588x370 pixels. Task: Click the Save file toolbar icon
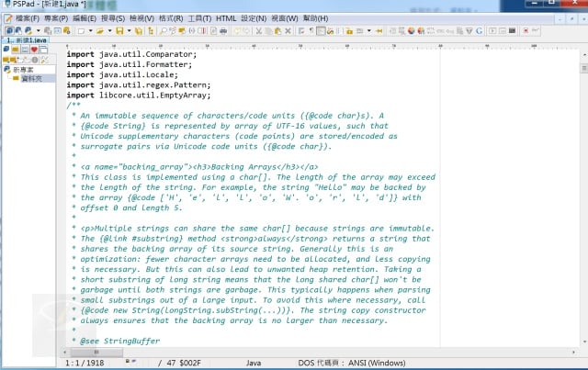click(x=119, y=30)
